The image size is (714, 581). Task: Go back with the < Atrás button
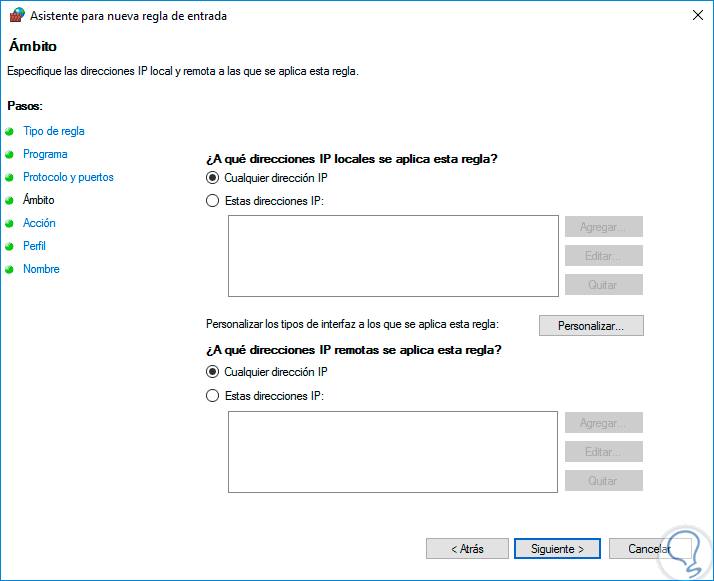467,549
